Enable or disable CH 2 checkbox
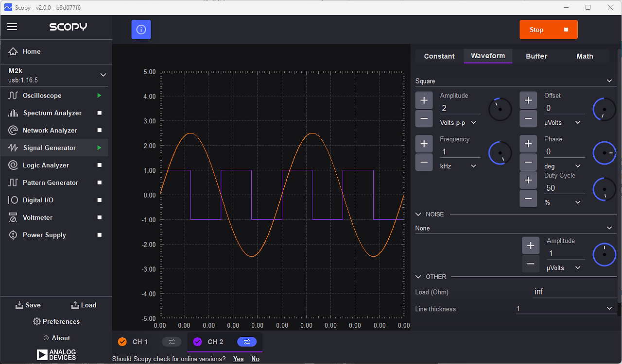 point(197,342)
